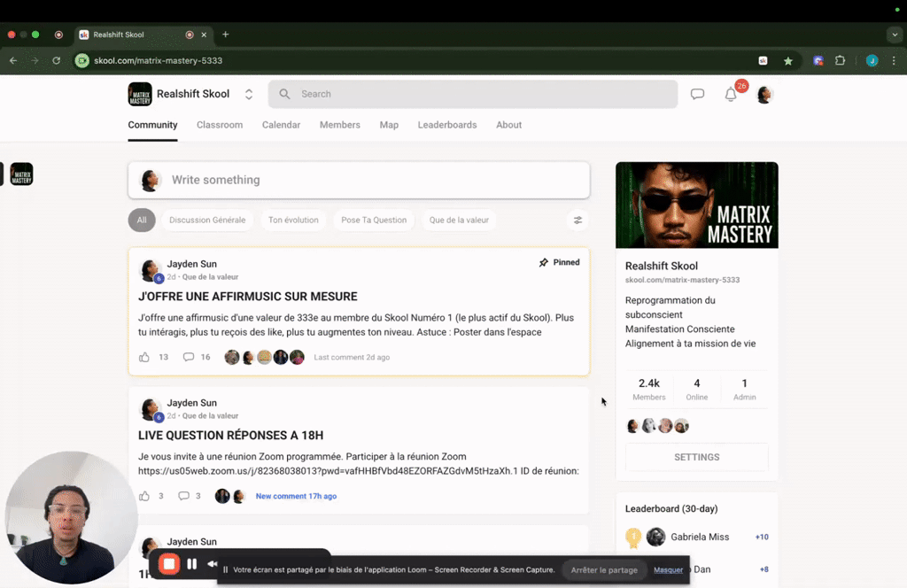
Task: Filter by Que de la valeur
Action: [x=459, y=220]
